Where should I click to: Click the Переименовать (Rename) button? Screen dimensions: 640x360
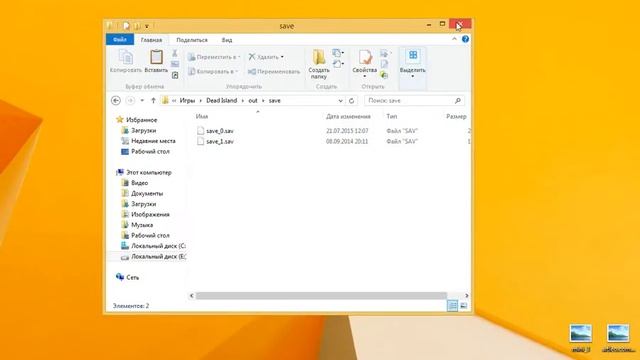point(274,72)
